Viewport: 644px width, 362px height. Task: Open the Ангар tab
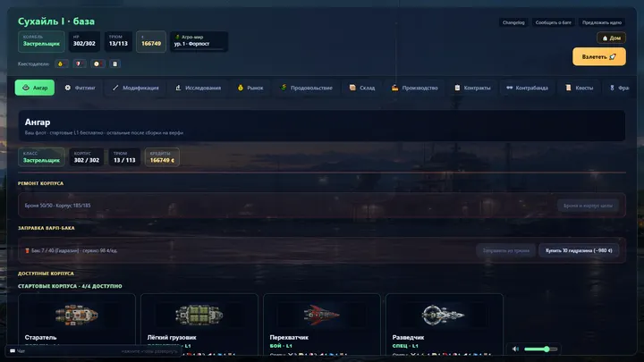(35, 88)
